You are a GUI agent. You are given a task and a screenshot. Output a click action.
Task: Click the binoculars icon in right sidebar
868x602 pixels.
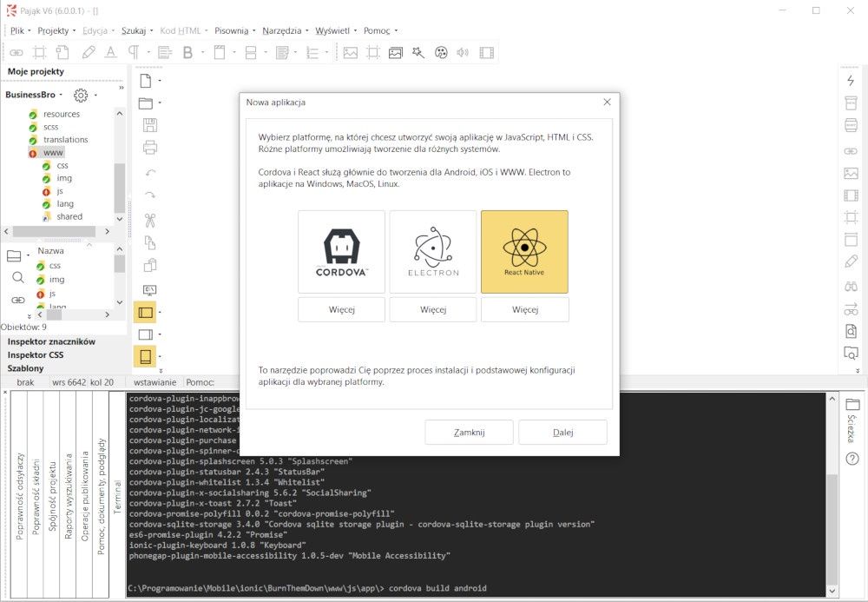[851, 287]
